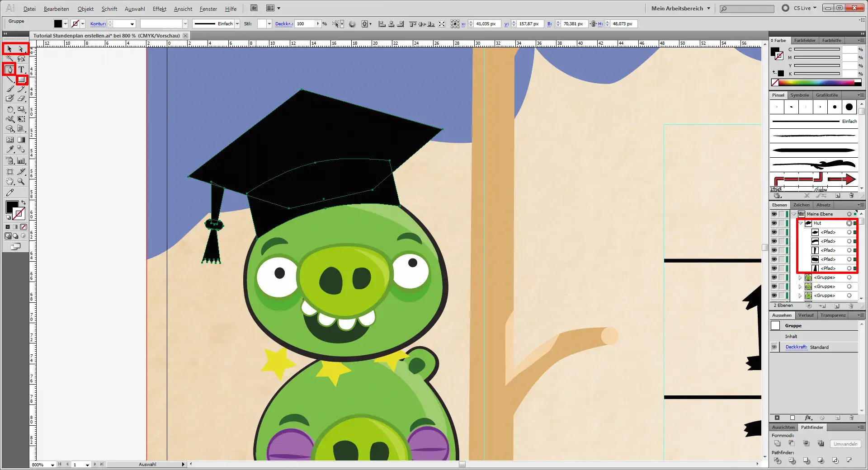Open the zoom level dropdown at 800%
The width and height of the screenshot is (868, 470).
click(x=52, y=465)
